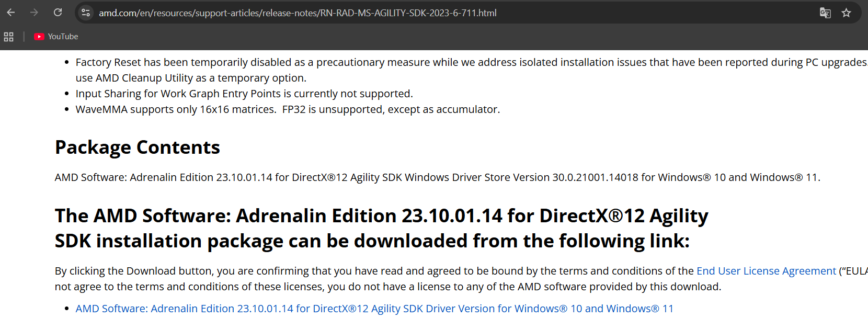Open the apps grid in bookmarks bar
The height and width of the screenshot is (318, 868).
click(9, 37)
